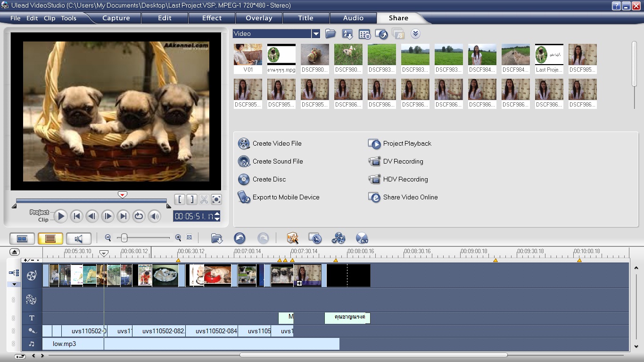Click the Create Disc icon
The image size is (644, 362).
(244, 179)
